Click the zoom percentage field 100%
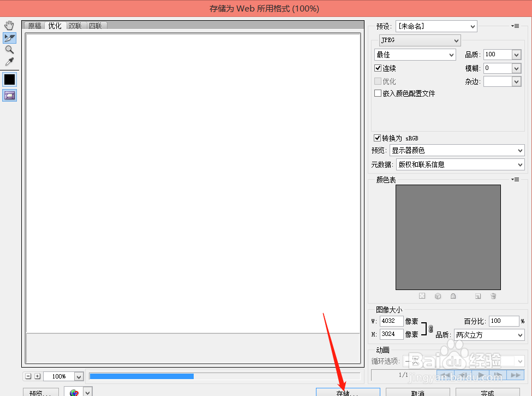Image resolution: width=532 pixels, height=396 pixels. 58,376
